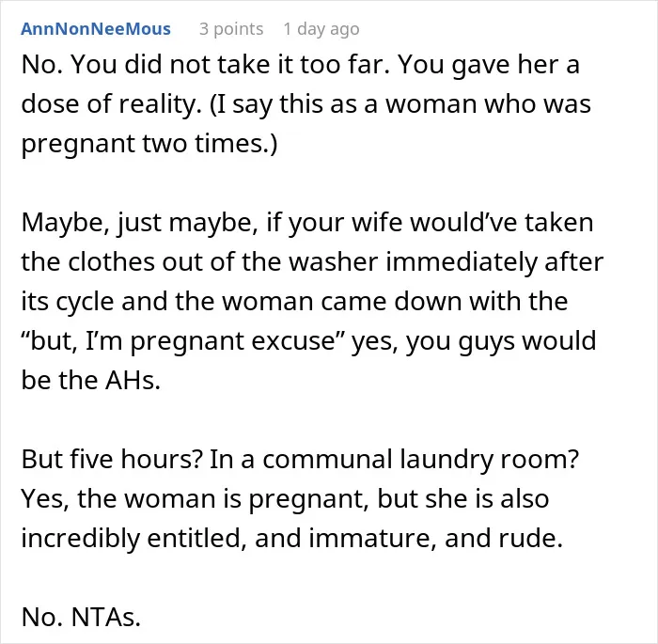658x644 pixels.
Task: Click the line starting 'Maybe, just maybe'
Action: [307, 223]
